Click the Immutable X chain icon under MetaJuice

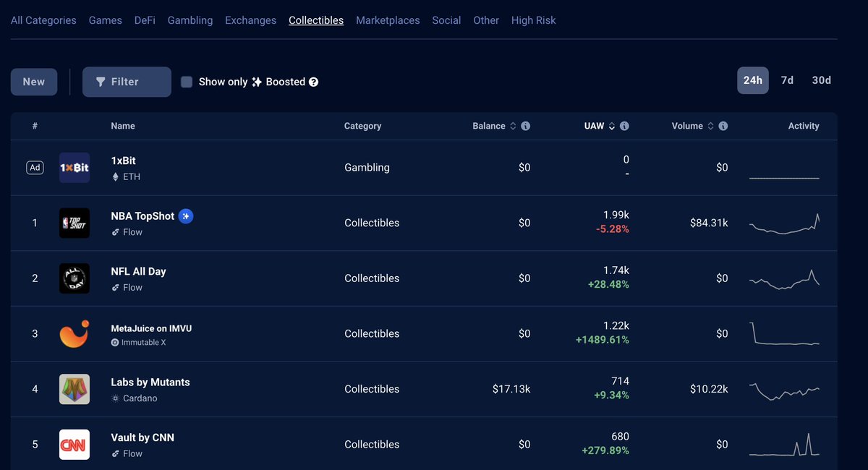115,343
